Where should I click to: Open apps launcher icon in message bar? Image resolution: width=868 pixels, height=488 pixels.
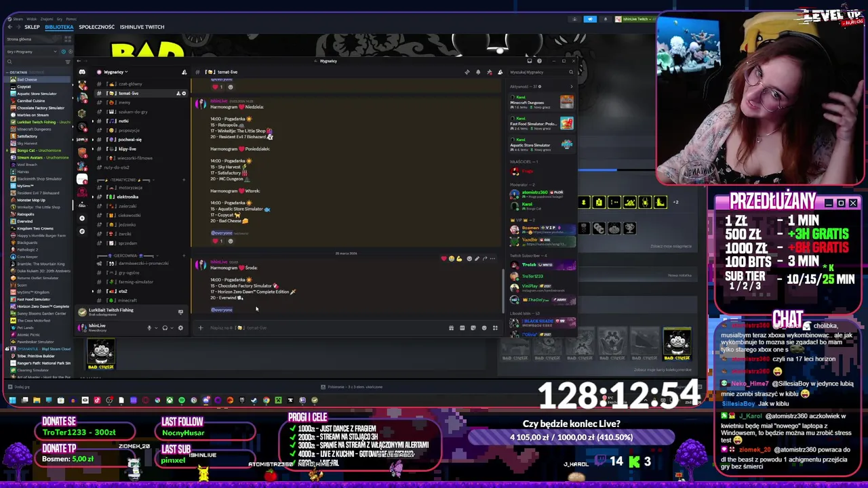coord(495,328)
